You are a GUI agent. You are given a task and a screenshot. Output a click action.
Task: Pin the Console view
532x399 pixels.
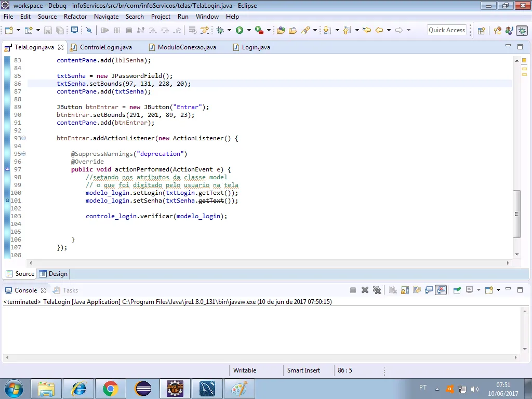457,290
